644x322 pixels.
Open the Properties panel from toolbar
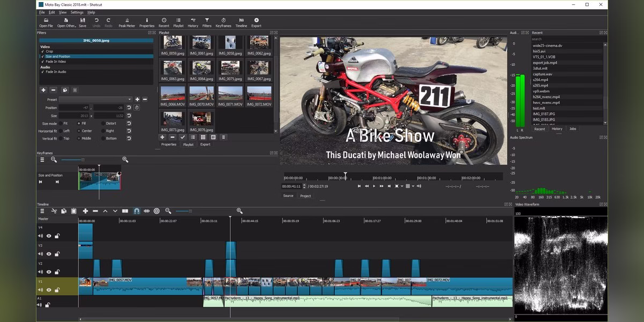tap(147, 23)
